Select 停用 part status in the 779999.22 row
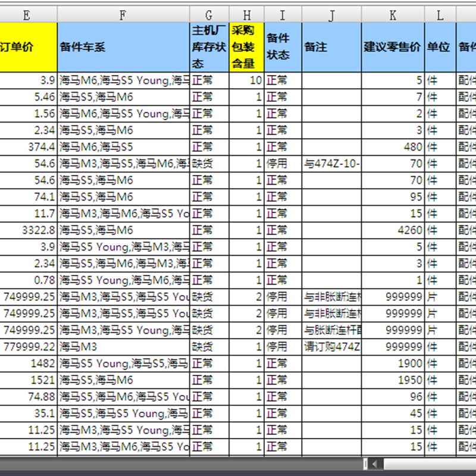This screenshot has height=476, width=476. [283, 347]
